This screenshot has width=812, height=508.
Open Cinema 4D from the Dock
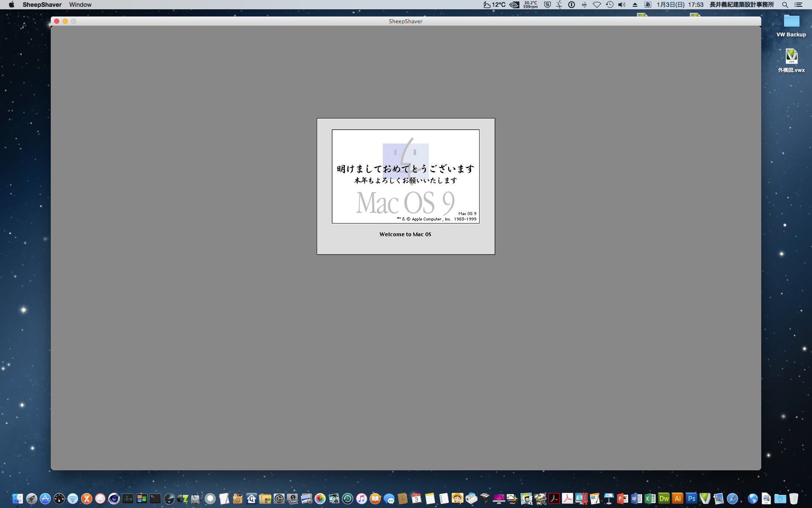coord(114,499)
